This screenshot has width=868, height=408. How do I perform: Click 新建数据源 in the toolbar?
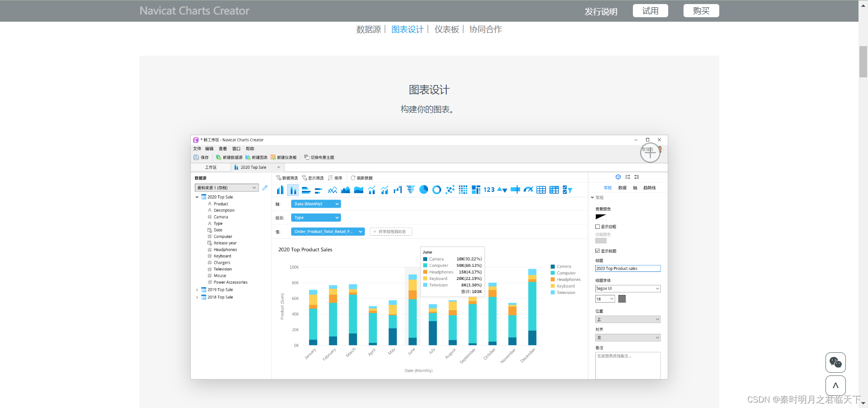tap(229, 157)
